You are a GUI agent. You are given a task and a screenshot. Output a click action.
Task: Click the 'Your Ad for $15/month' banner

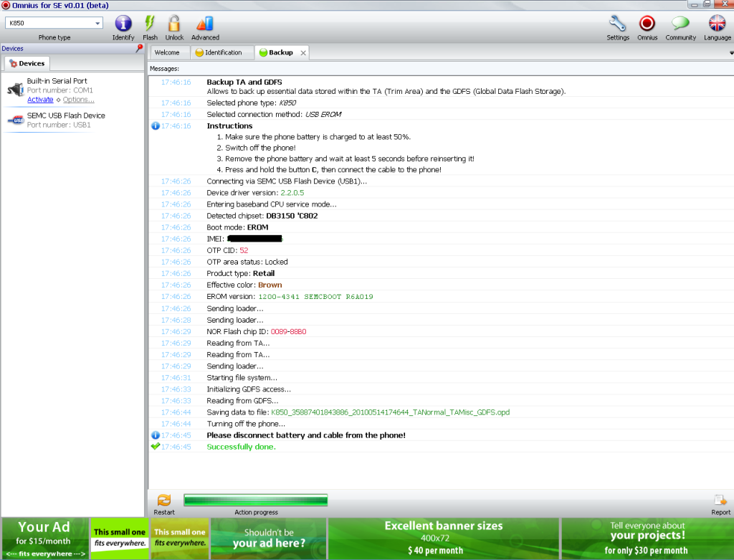(x=45, y=539)
